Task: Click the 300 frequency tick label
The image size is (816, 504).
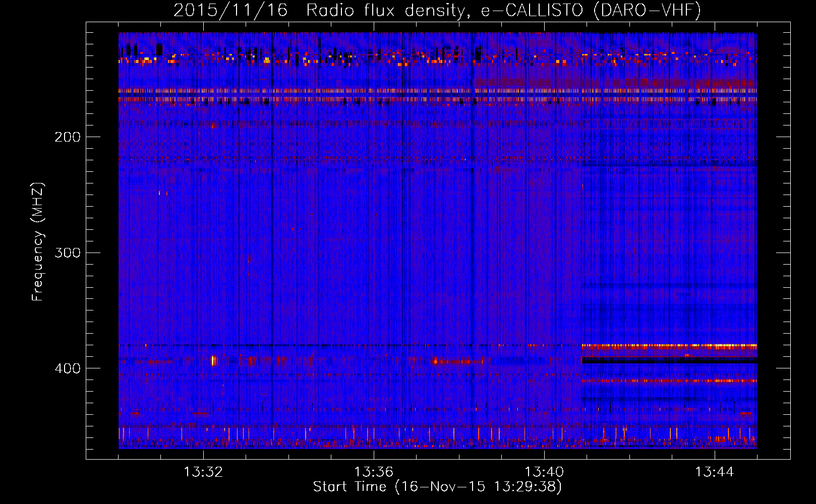Action: (68, 253)
